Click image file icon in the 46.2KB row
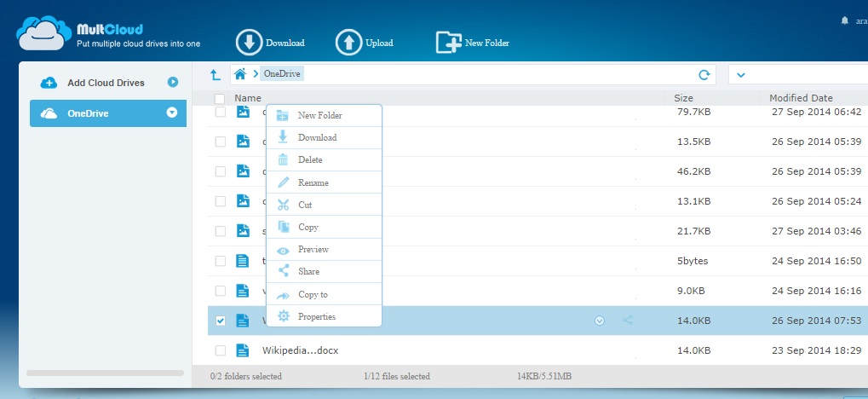The width and height of the screenshot is (868, 399). [243, 171]
